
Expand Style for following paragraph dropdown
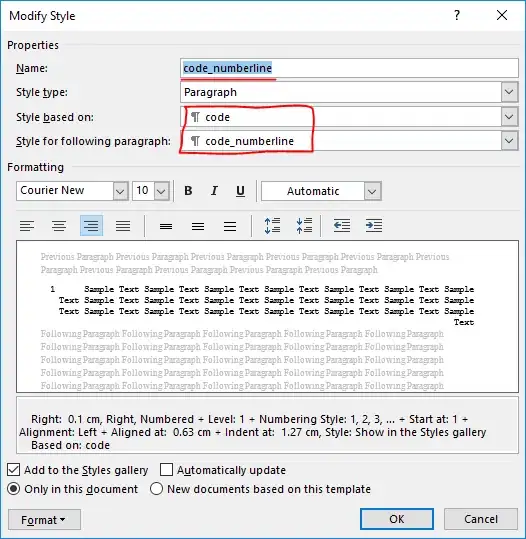509,141
